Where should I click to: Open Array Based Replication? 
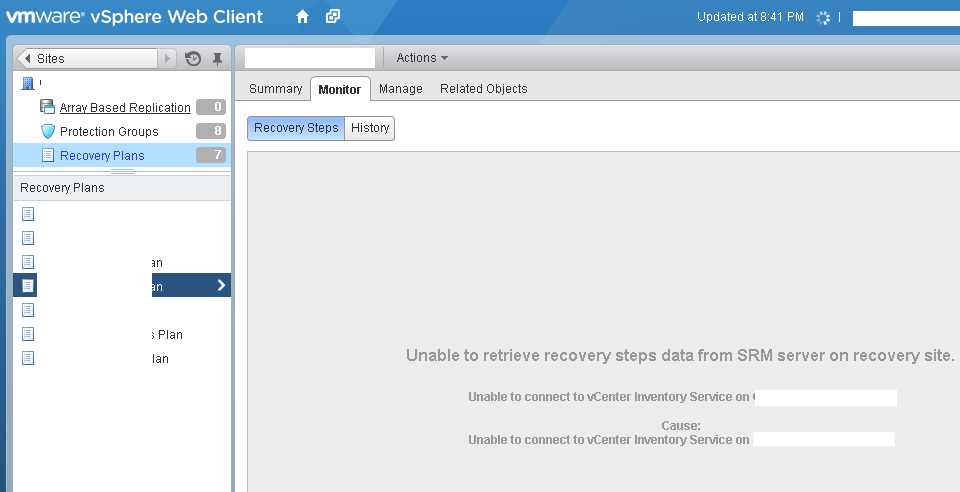125,108
